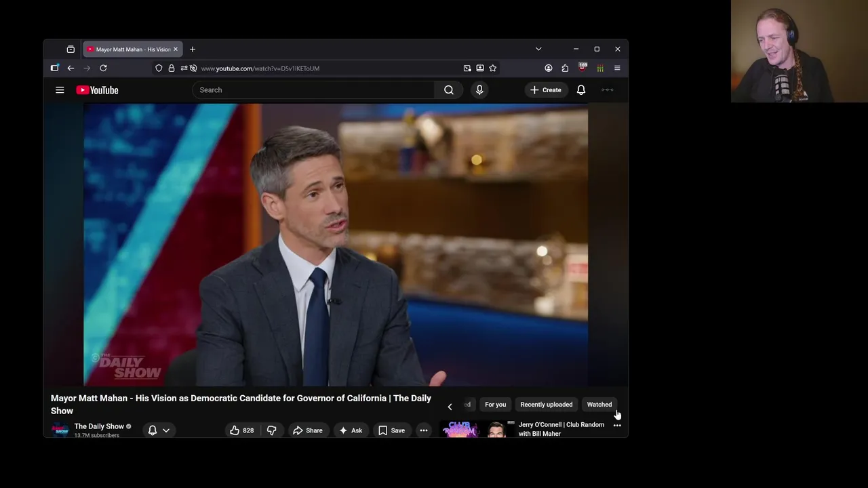The image size is (868, 488).
Task: Open the Club Random video thumbnail
Action: pyautogui.click(x=477, y=429)
